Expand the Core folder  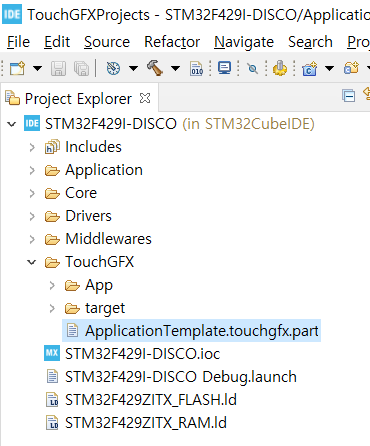click(32, 193)
